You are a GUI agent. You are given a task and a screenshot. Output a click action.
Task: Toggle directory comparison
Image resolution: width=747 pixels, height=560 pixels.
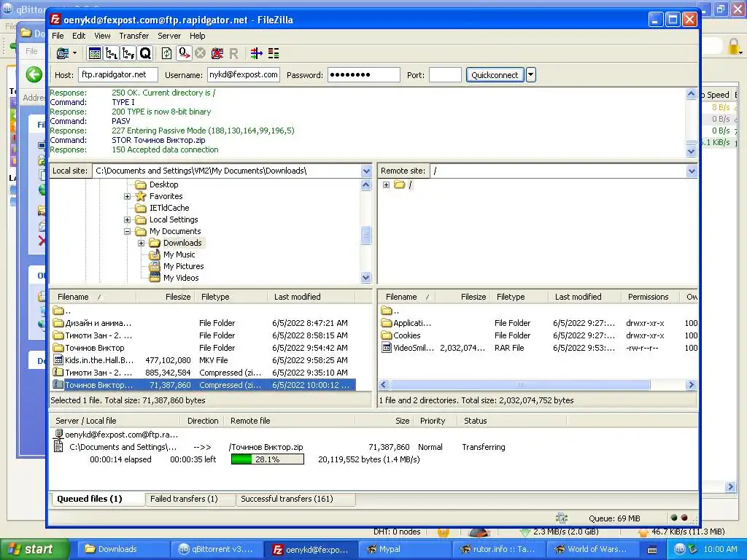click(x=274, y=53)
